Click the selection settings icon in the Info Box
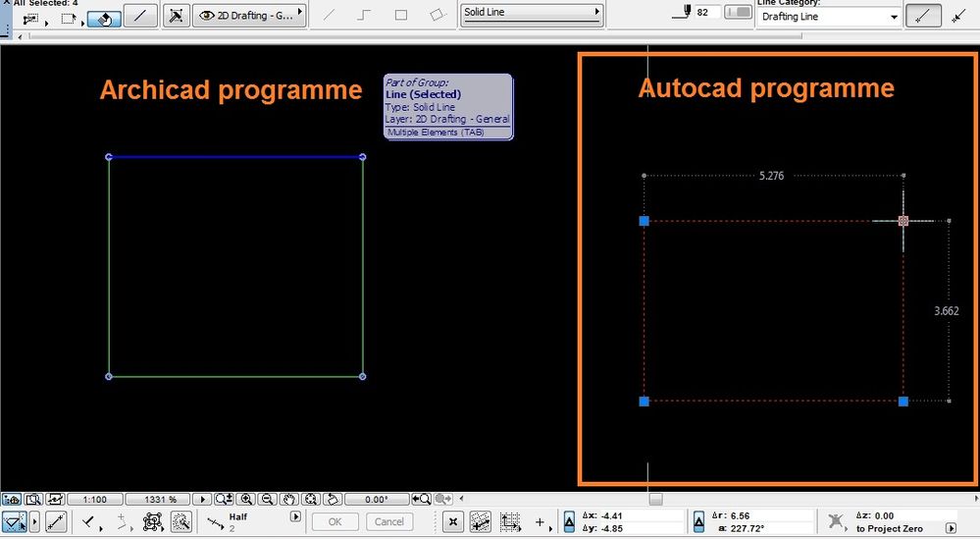 point(30,19)
